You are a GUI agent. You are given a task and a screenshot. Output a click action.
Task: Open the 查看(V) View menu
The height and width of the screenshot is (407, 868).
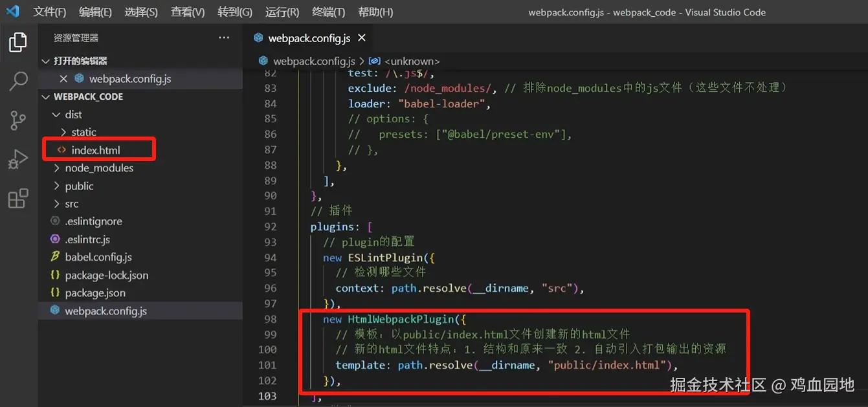188,12
